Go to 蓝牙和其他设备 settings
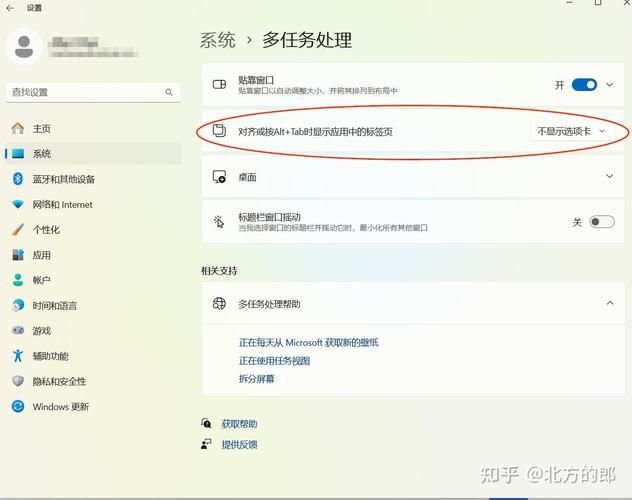 [x=93, y=179]
